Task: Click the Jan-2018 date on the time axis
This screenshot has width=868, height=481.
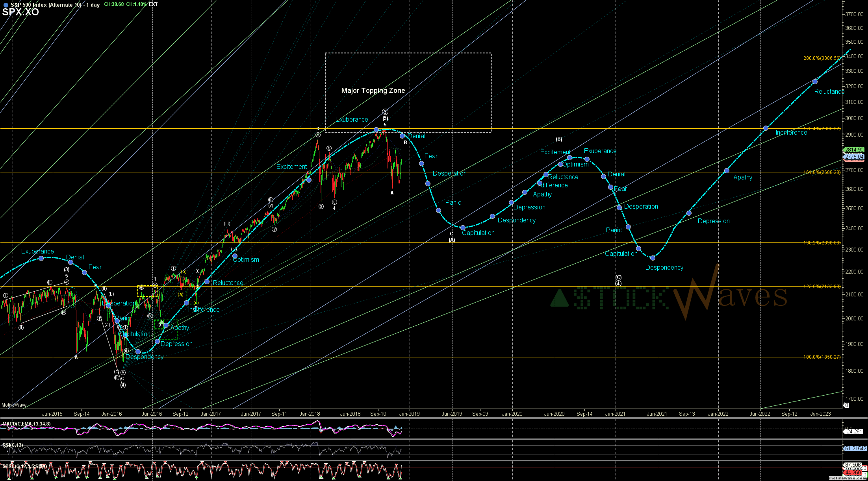Action: pyautogui.click(x=310, y=414)
